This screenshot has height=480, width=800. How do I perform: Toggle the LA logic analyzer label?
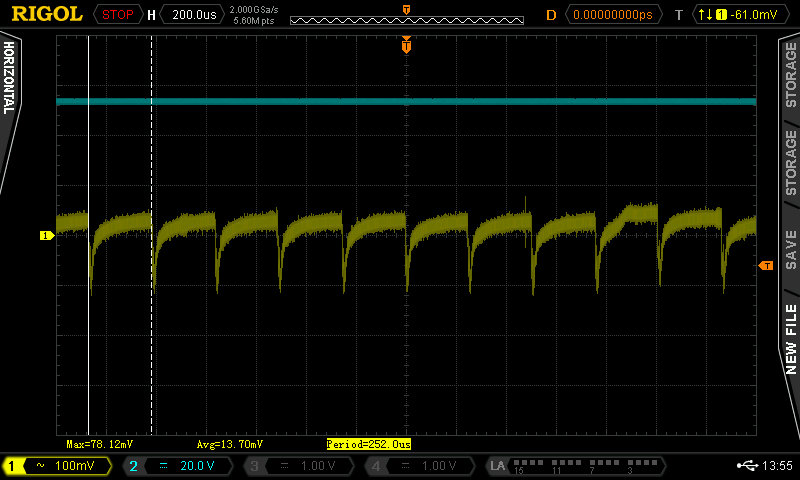[497, 466]
